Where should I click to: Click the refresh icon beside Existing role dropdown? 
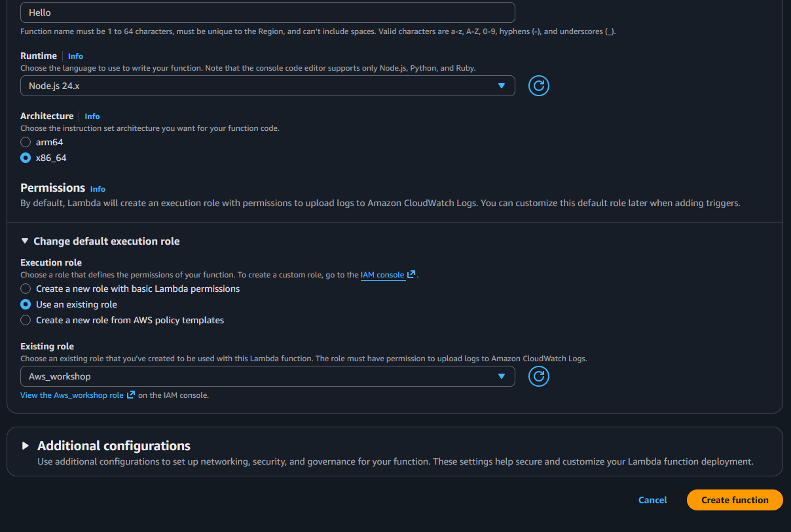[x=538, y=376]
